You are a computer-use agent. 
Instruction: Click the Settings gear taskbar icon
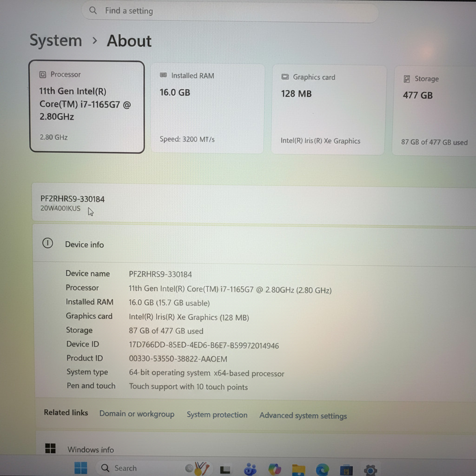(370, 470)
